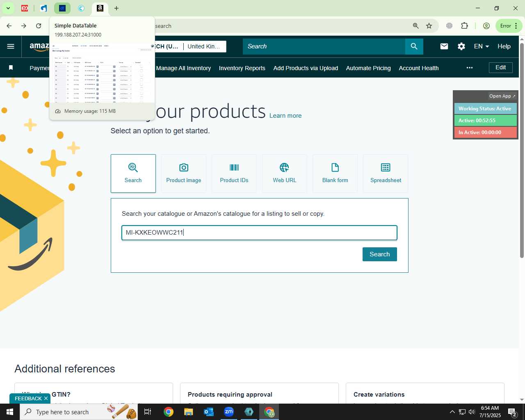Switch to the Simple DataTable tab
525x420 pixels.
[62, 8]
